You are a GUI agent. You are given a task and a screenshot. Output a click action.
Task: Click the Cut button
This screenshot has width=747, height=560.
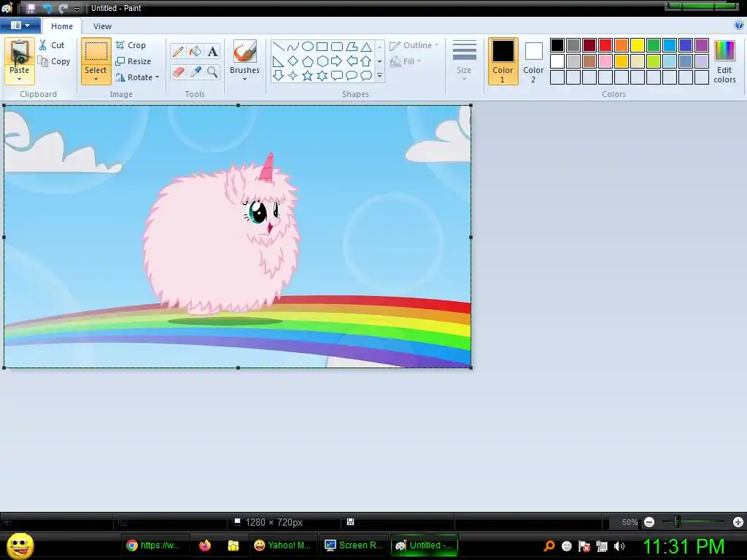click(x=52, y=45)
